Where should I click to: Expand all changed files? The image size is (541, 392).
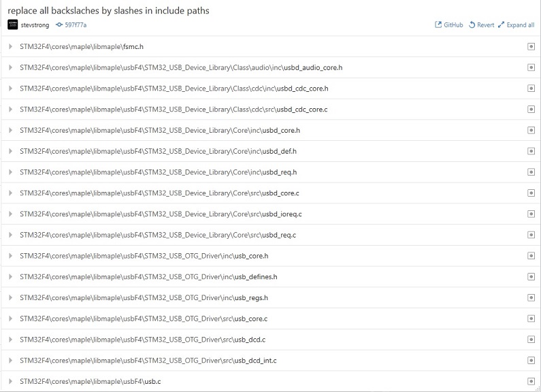[x=516, y=25]
